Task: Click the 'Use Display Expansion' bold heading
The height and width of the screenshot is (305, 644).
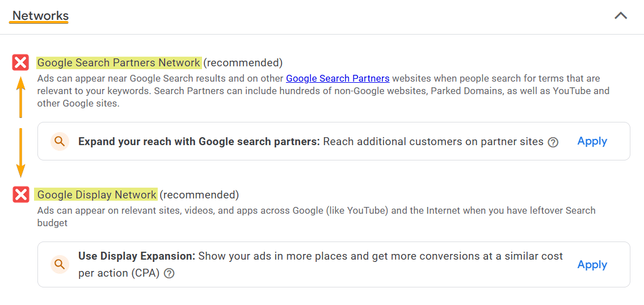Action: click(137, 256)
